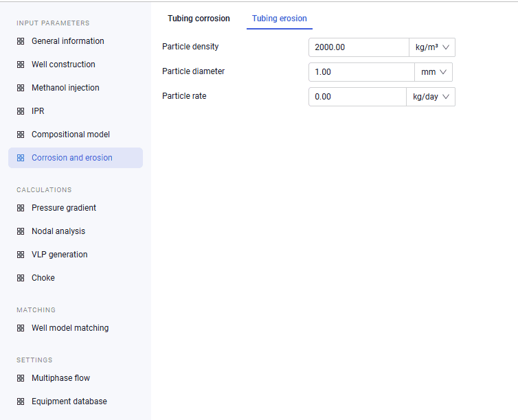Screen dimensions: 518x420
Task: Open Pressure gradient calculation
Action: [x=76, y=208]
